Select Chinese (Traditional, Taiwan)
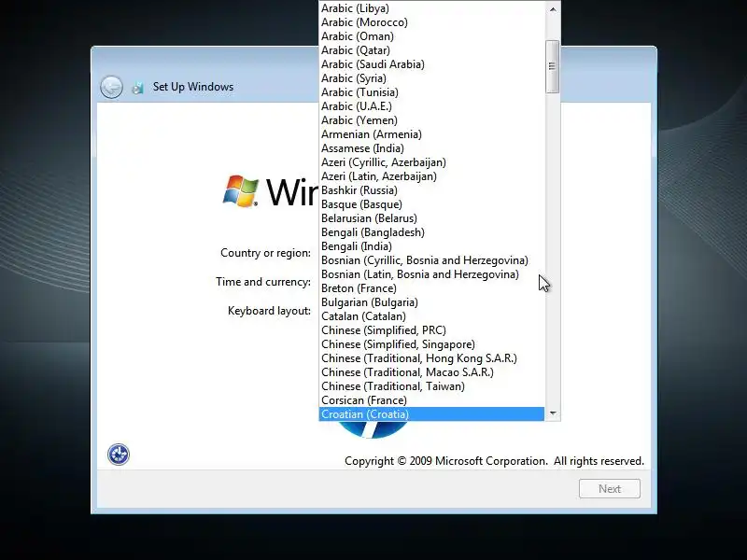The width and height of the screenshot is (747, 560). click(x=431, y=386)
